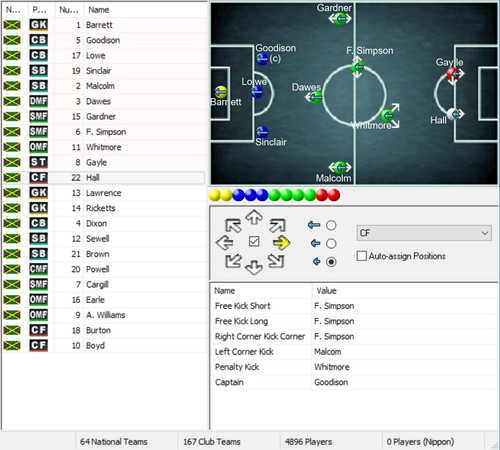The height and width of the screenshot is (450, 500).
Task: Click the GK position badge for Barrett
Action: (38, 25)
